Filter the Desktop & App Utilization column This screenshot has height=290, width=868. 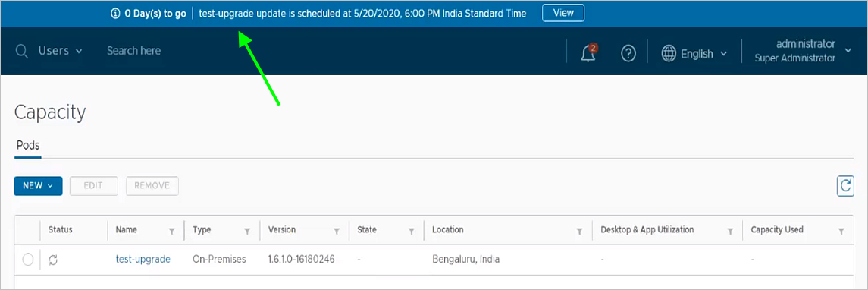(730, 231)
